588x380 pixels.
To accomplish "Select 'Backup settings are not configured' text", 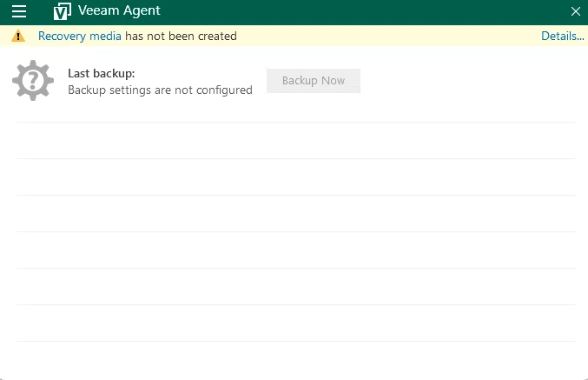I will pyautogui.click(x=160, y=90).
